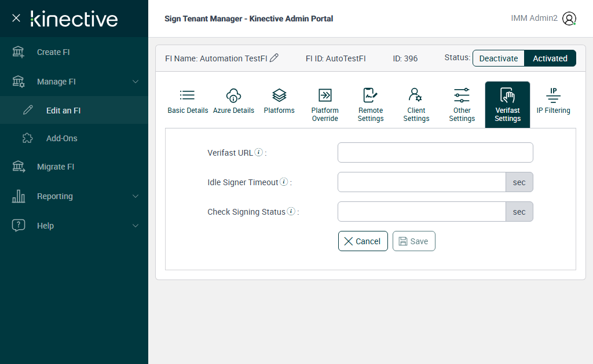Click the sec unit on Idle Signer Timeout

coord(519,182)
